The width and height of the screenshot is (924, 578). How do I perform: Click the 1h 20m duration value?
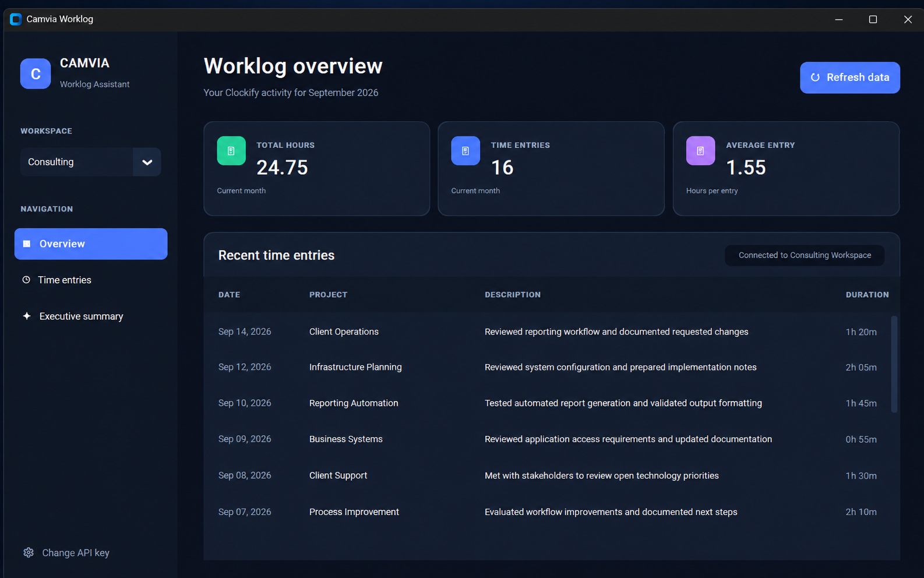(x=861, y=332)
